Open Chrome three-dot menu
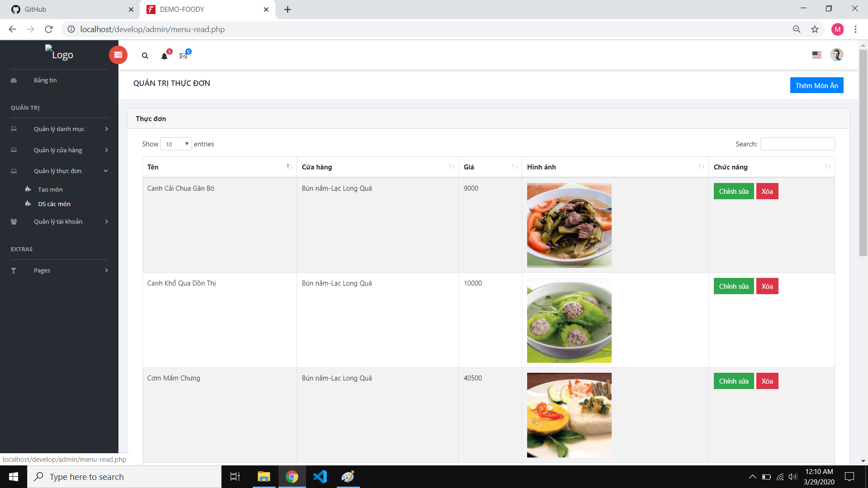Screen dimensions: 868x488 (855, 29)
